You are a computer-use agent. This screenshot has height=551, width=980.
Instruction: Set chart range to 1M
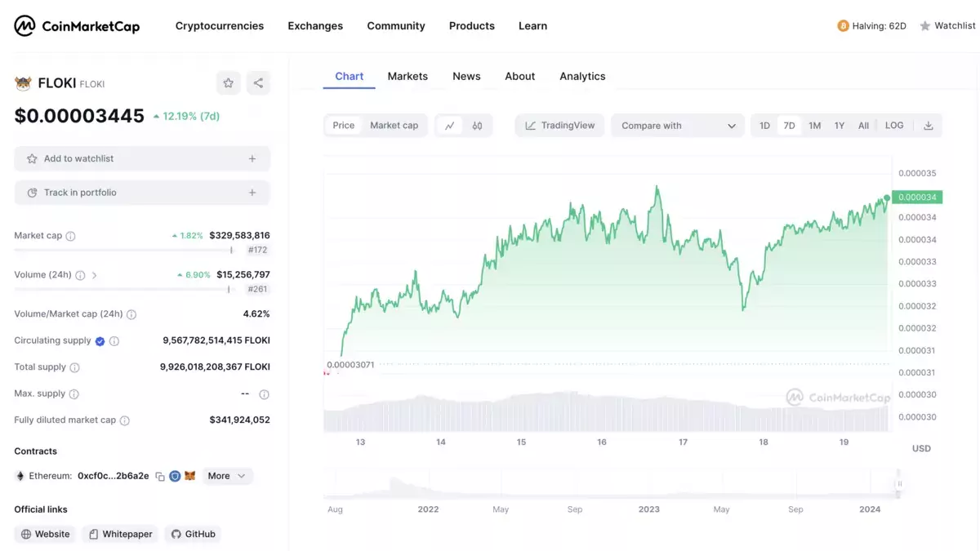pos(815,126)
